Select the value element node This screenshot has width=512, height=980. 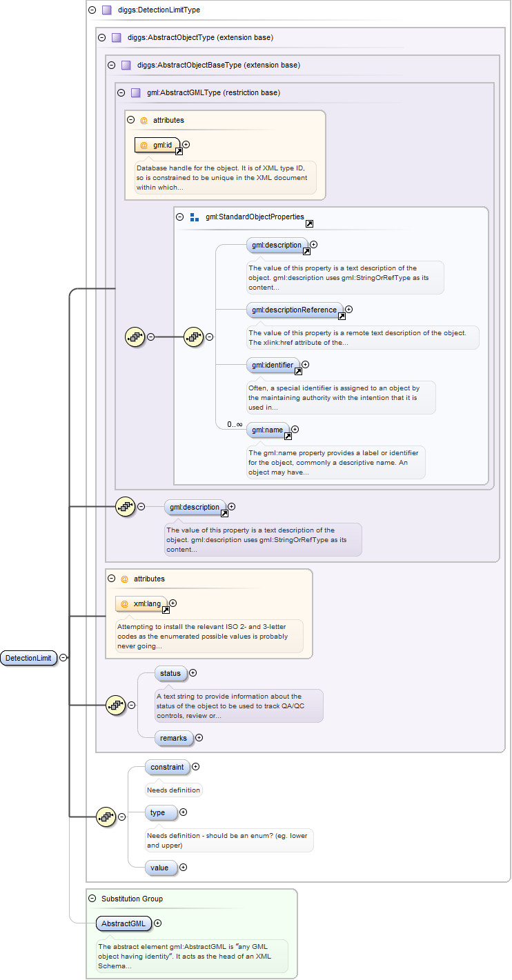click(x=159, y=868)
